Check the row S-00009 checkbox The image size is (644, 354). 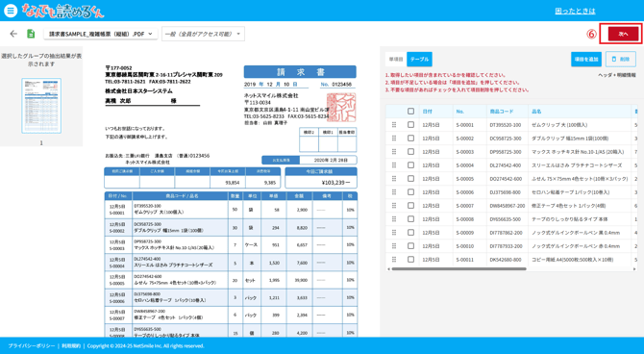[x=410, y=232]
